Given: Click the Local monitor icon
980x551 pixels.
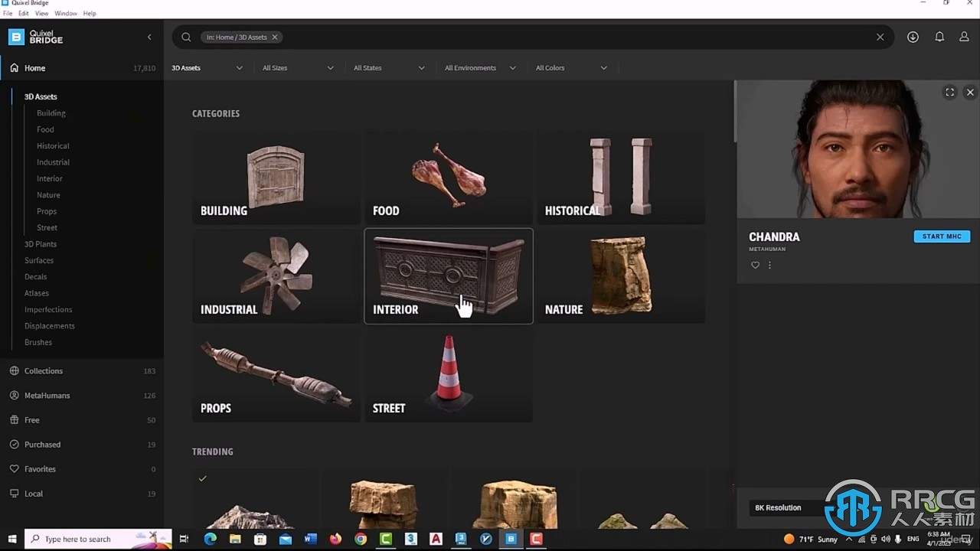Looking at the screenshot, I should coord(14,493).
